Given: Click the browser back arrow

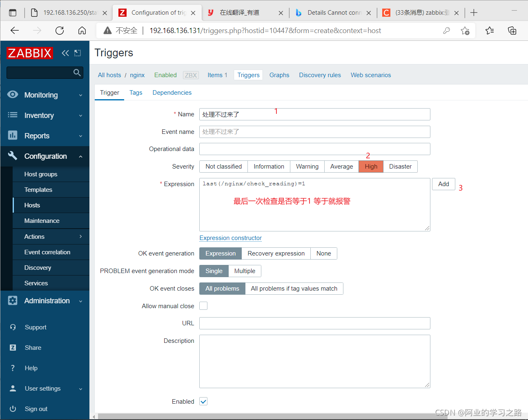Looking at the screenshot, I should coord(15,31).
